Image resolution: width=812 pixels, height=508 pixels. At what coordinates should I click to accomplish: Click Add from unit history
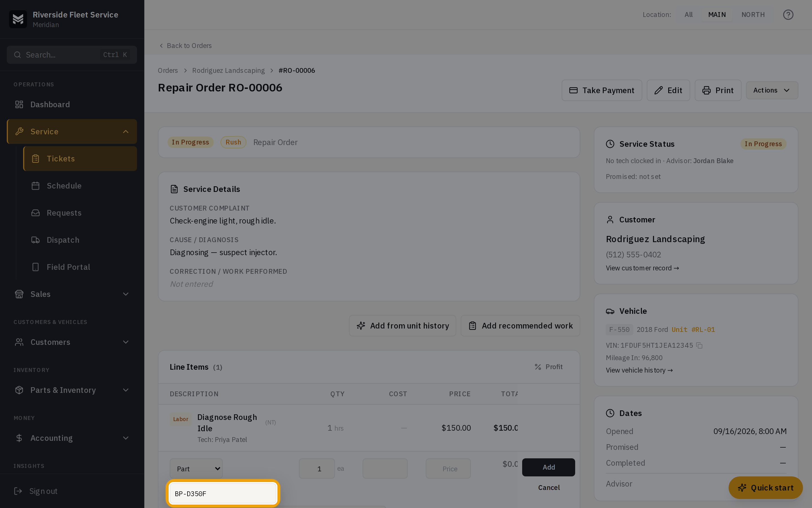[x=402, y=326]
